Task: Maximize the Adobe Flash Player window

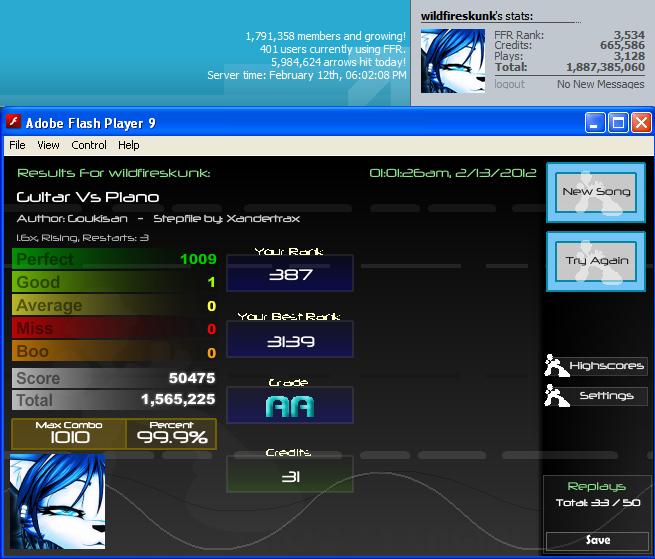Action: click(618, 123)
